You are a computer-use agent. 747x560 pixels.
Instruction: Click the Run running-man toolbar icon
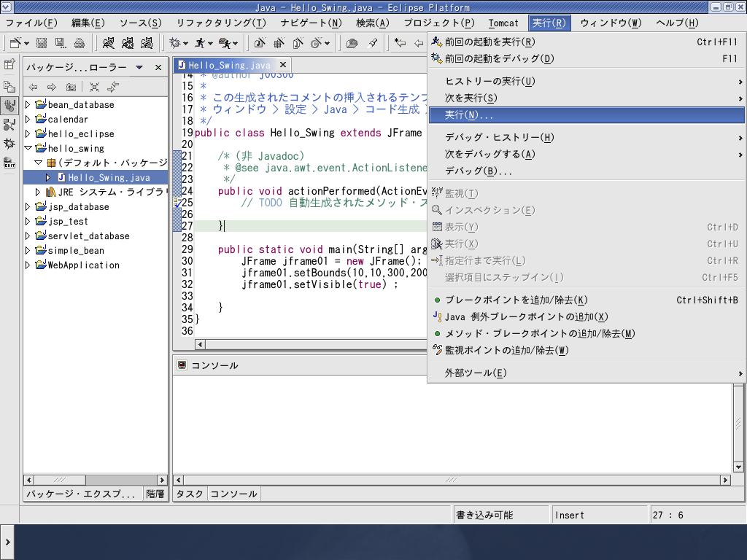(x=200, y=43)
